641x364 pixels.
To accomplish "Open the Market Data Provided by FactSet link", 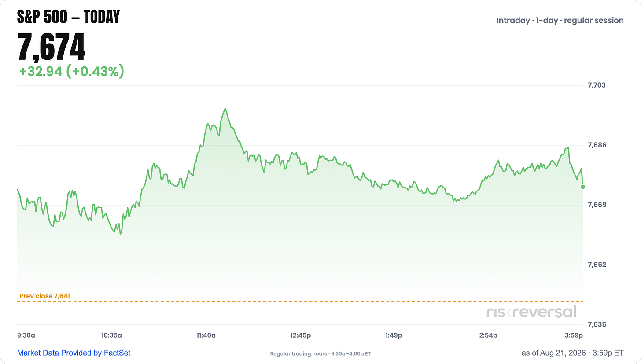I will tap(74, 353).
